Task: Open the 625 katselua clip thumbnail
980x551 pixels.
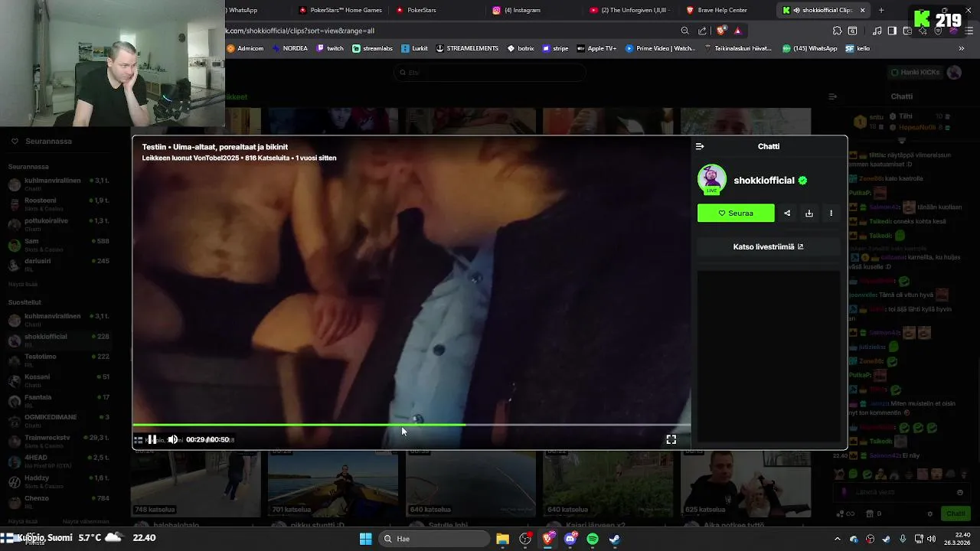Action: pyautogui.click(x=746, y=482)
